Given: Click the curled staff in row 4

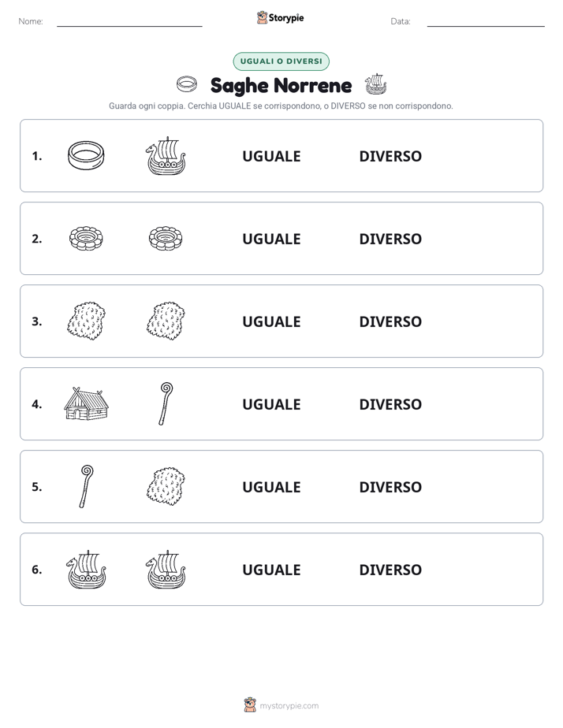Looking at the screenshot, I should click(x=166, y=403).
